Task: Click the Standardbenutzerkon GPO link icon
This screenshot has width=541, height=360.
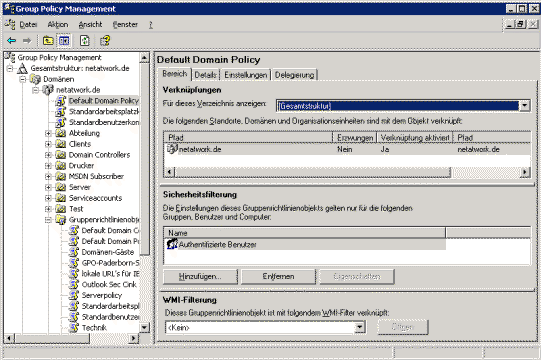Action: click(x=60, y=122)
